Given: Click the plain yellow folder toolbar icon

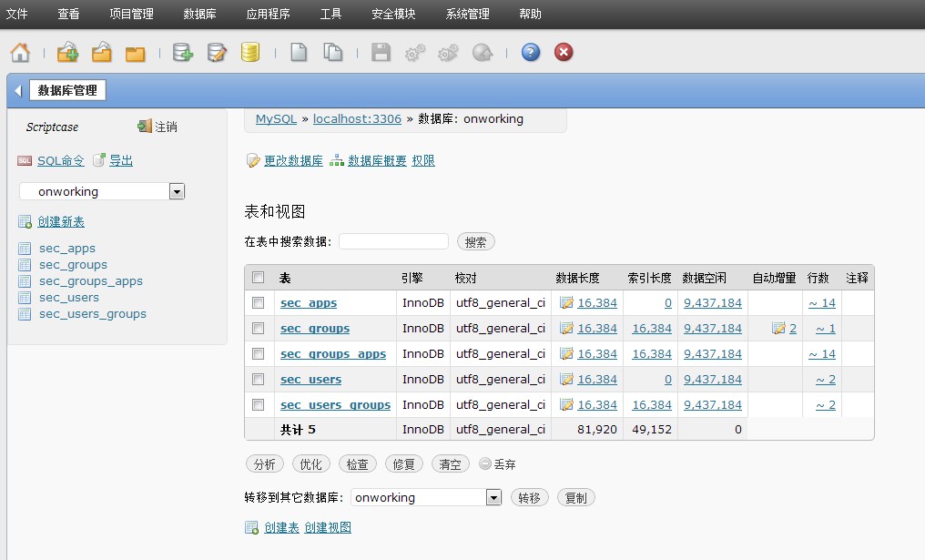Looking at the screenshot, I should click(135, 55).
